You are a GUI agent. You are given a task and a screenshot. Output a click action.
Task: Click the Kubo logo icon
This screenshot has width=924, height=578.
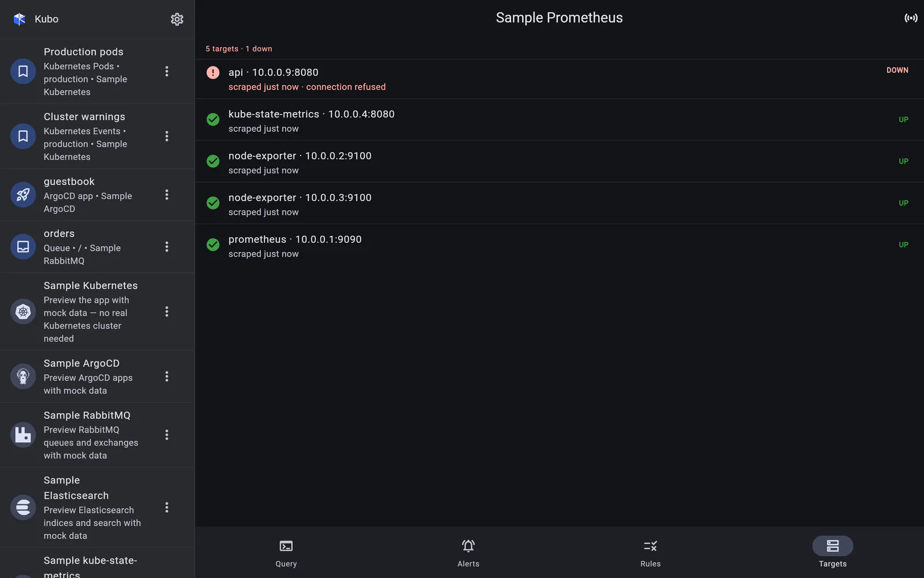pyautogui.click(x=20, y=19)
